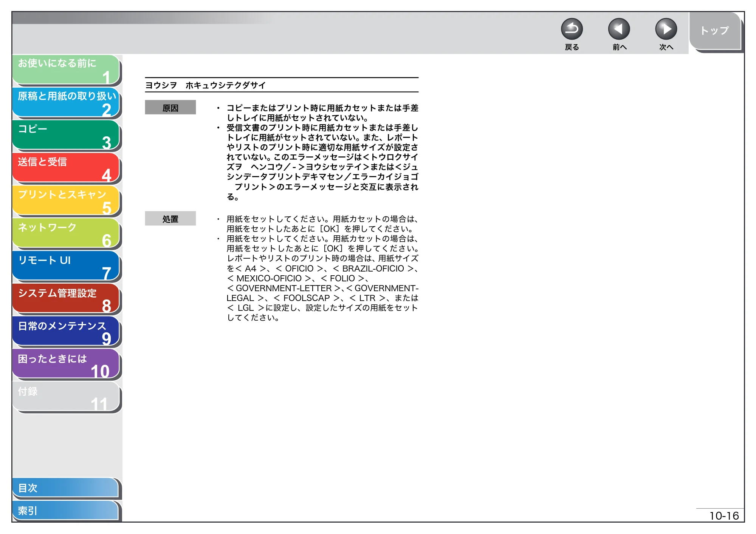Viewport: 756px width, 534px height.
Task: Click the page number 10-16
Action: click(x=724, y=516)
